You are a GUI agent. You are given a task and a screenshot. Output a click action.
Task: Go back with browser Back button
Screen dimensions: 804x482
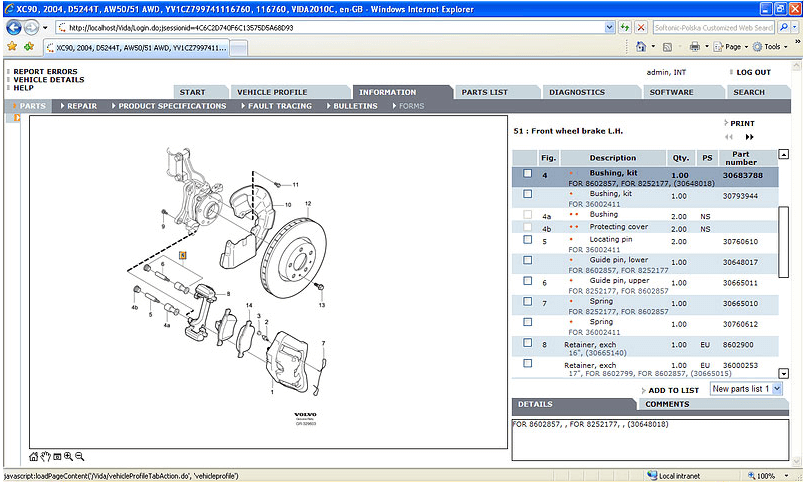point(14,28)
